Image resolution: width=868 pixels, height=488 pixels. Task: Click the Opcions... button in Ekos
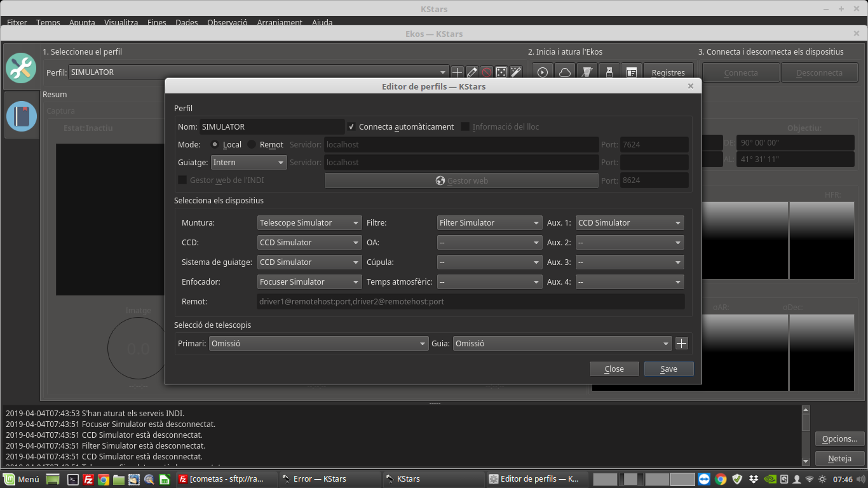(839, 439)
